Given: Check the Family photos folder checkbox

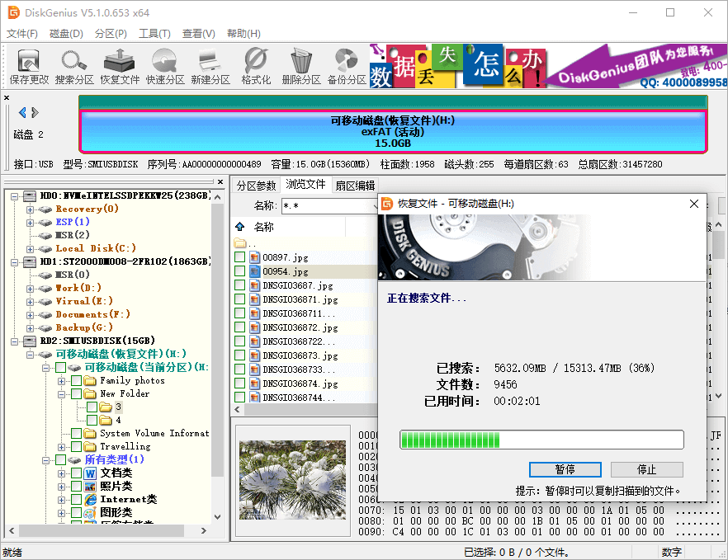Looking at the screenshot, I should coord(76,381).
